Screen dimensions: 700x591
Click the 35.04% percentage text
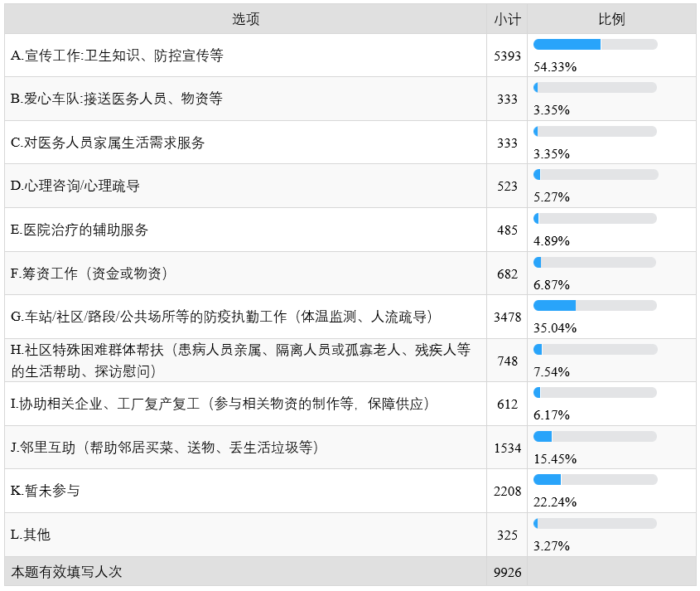[555, 327]
